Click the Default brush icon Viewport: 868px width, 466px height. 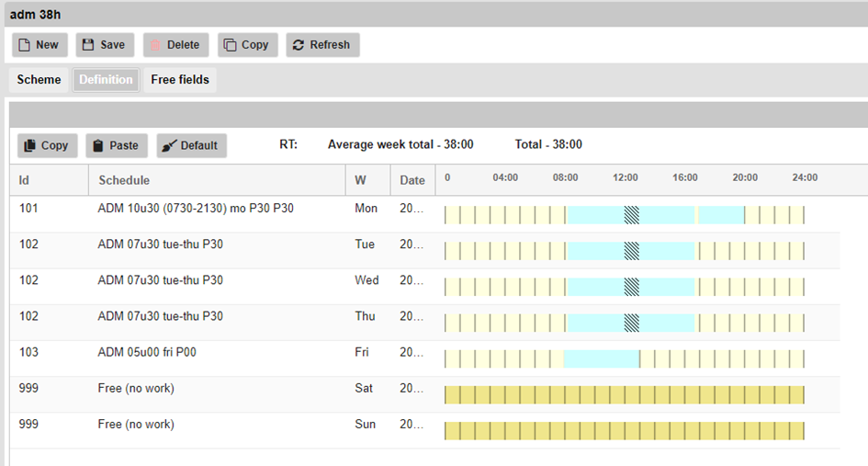tap(169, 145)
